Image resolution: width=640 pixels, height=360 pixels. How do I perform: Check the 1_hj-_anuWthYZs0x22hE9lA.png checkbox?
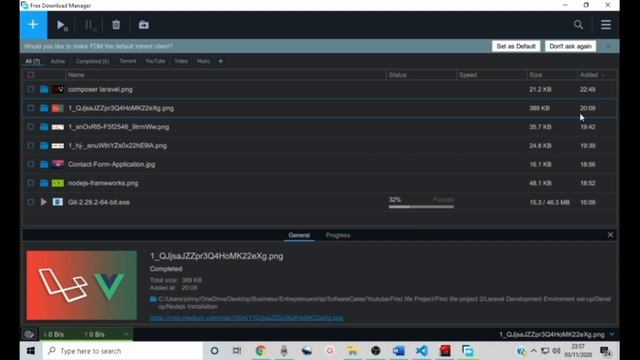(x=31, y=146)
